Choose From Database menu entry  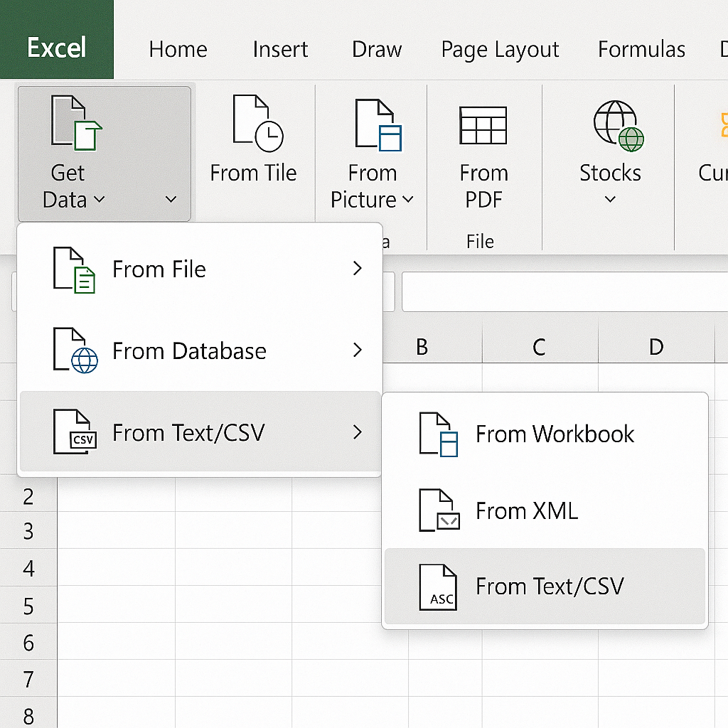200,350
